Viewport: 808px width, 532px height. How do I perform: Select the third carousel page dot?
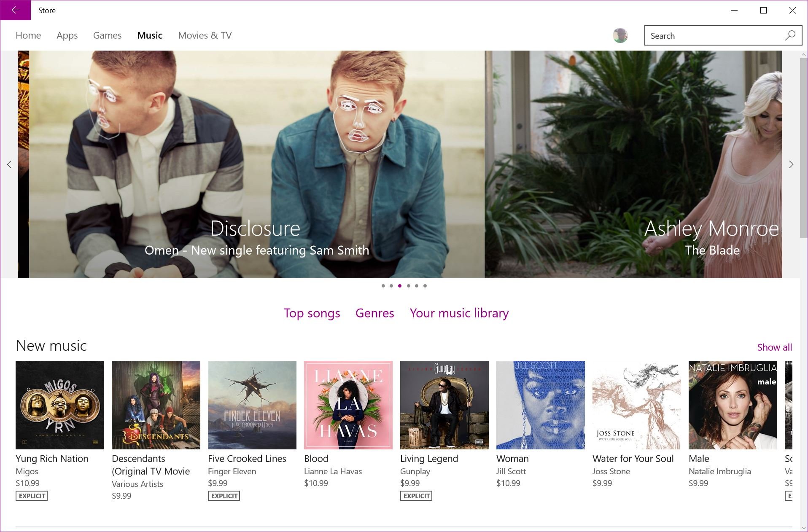pyautogui.click(x=400, y=286)
